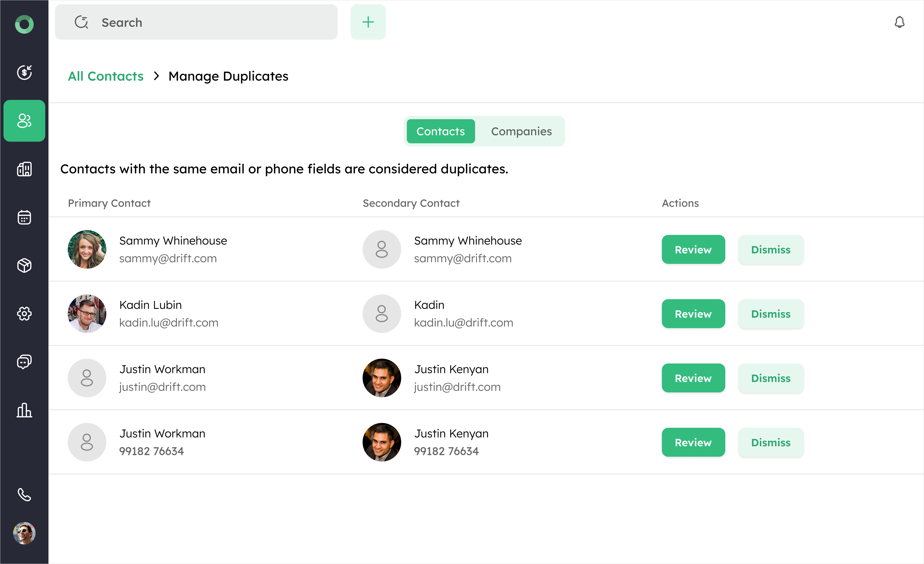
Task: Open the user profile avatar in sidebar
Action: coord(24,533)
